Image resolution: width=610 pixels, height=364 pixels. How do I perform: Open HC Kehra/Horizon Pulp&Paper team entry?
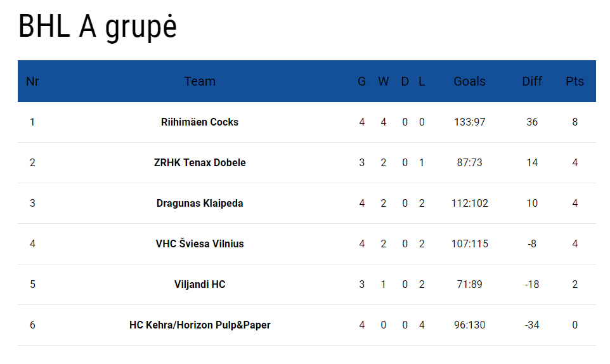click(x=200, y=325)
